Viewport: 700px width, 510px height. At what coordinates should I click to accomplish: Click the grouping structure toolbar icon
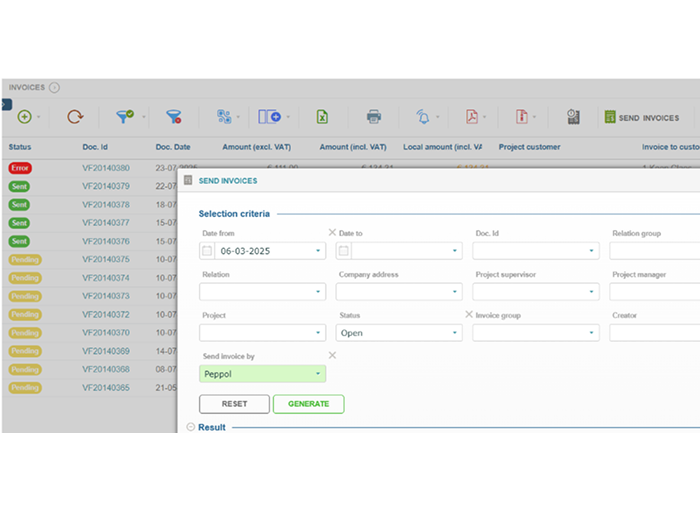[x=224, y=117]
